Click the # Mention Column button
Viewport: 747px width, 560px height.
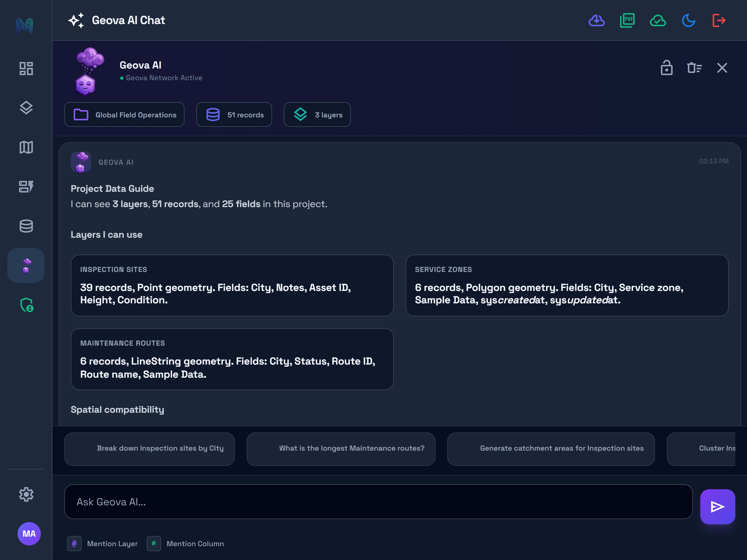tap(185, 544)
